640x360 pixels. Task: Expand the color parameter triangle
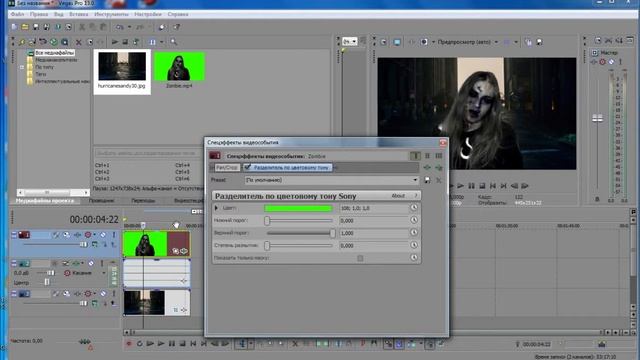216,208
